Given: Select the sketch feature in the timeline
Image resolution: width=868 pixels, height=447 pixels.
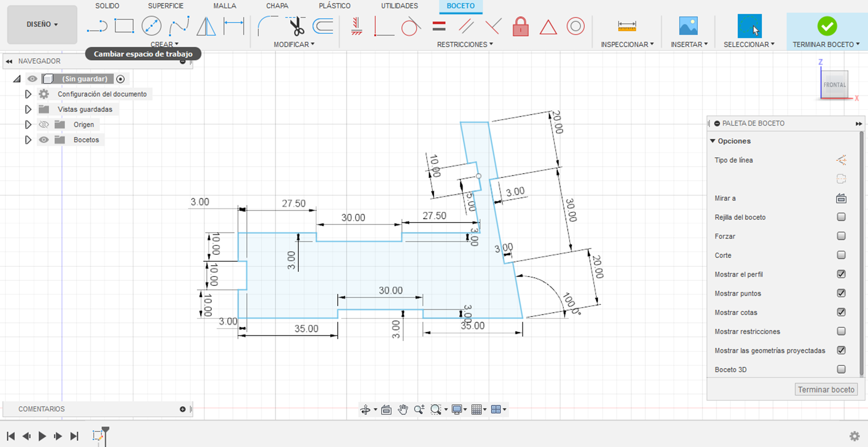Looking at the screenshot, I should point(98,435).
